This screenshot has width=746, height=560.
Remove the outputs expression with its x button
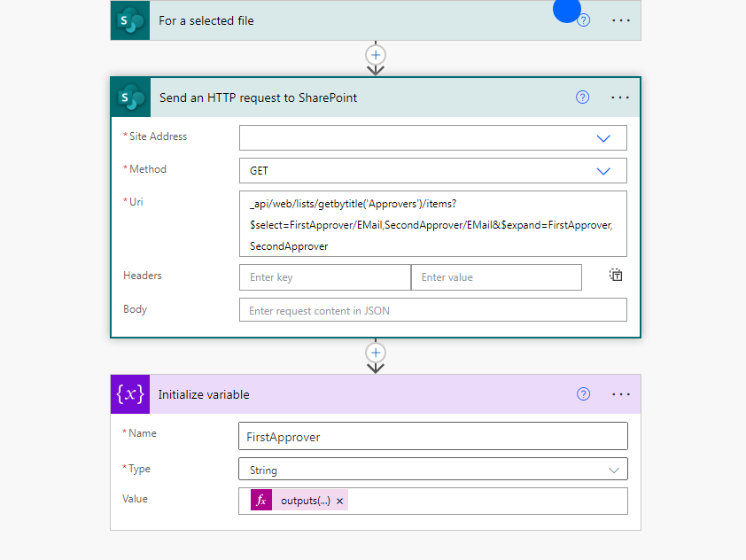click(339, 500)
